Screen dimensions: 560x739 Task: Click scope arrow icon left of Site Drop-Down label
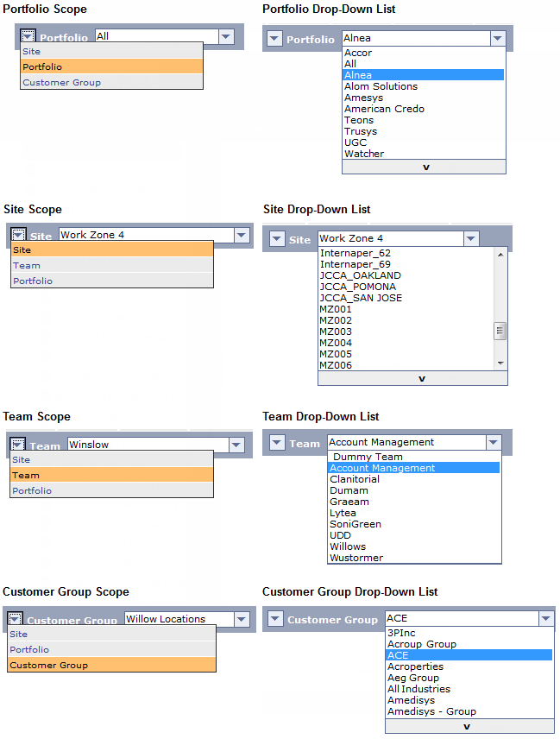tap(277, 238)
